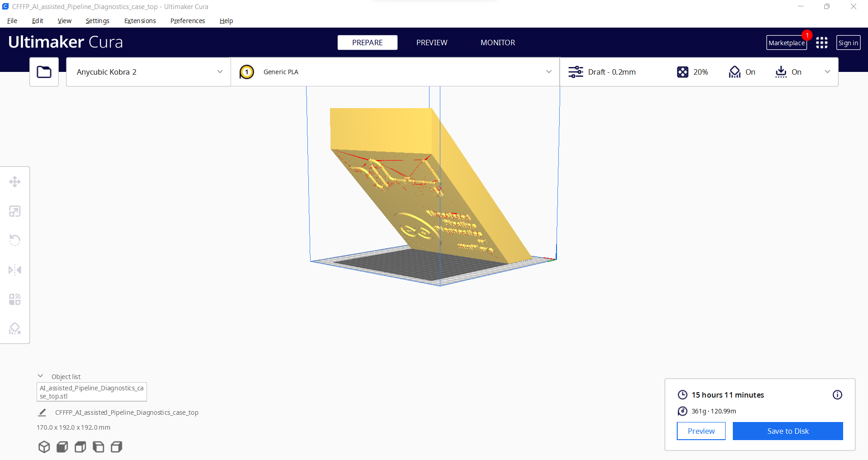Select the Scale tool
Screen dimensions: 868x460
coord(15,211)
